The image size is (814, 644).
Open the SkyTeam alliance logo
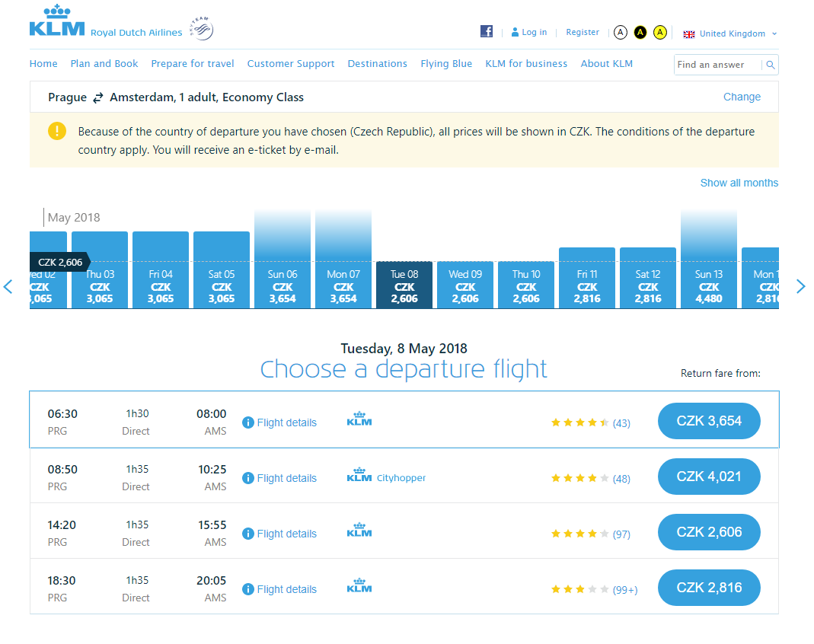pos(202,28)
